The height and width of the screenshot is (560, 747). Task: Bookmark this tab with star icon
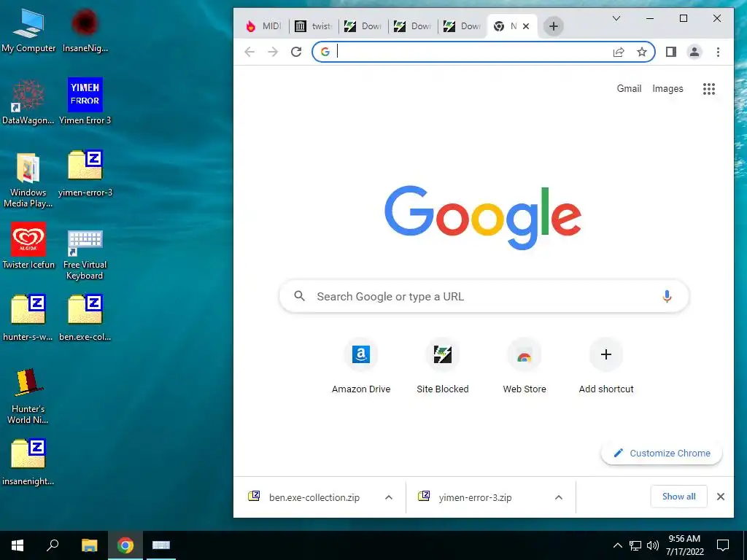pos(642,52)
